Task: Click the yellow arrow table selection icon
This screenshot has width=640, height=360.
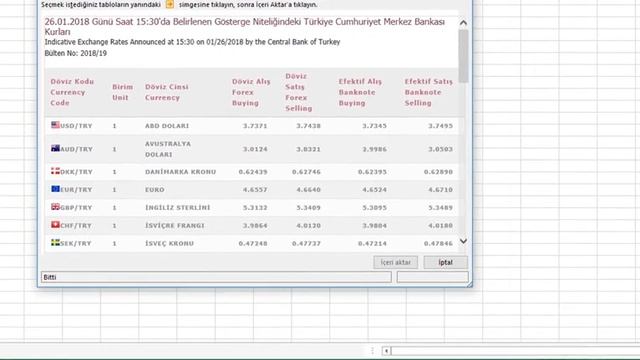Action: pyautogui.click(x=170, y=4)
